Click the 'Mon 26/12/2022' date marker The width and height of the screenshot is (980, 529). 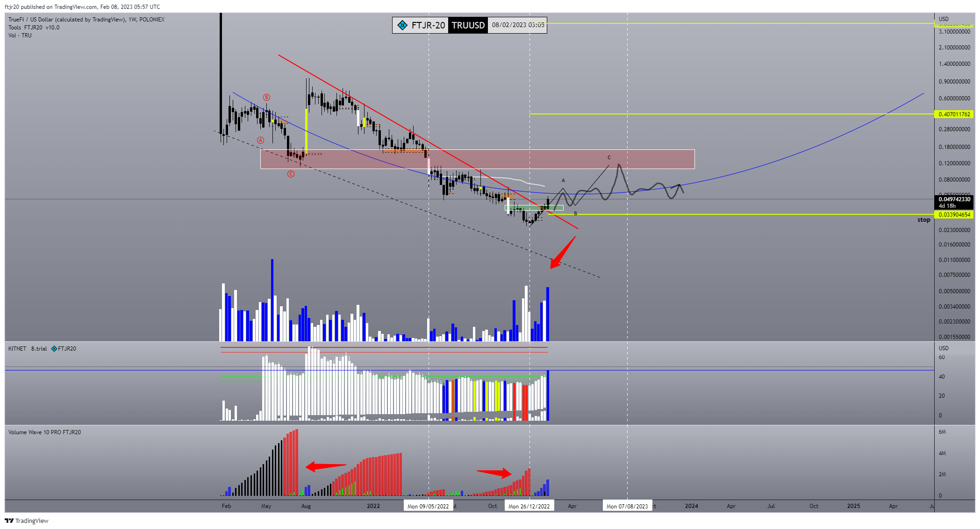(x=529, y=506)
